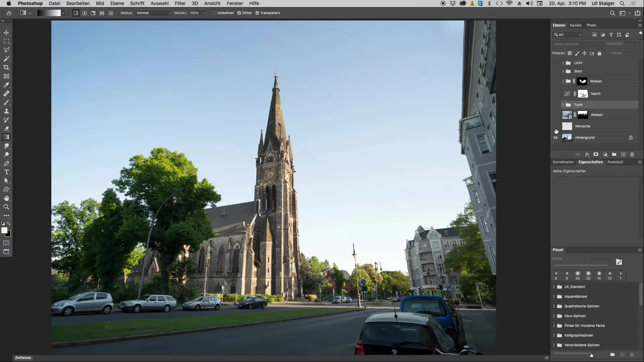Image resolution: width=644 pixels, height=362 pixels.
Task: Open layer style fx menu
Action: point(587,155)
